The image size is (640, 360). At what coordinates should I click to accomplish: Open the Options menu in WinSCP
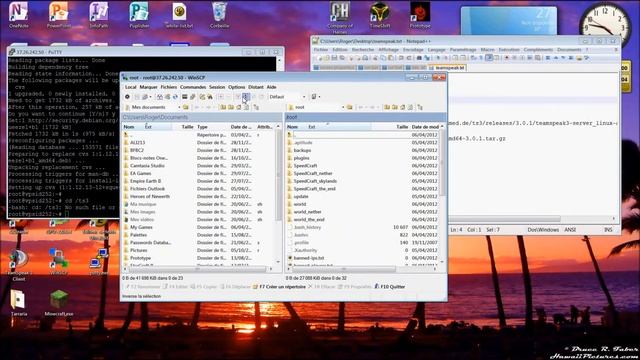point(236,87)
